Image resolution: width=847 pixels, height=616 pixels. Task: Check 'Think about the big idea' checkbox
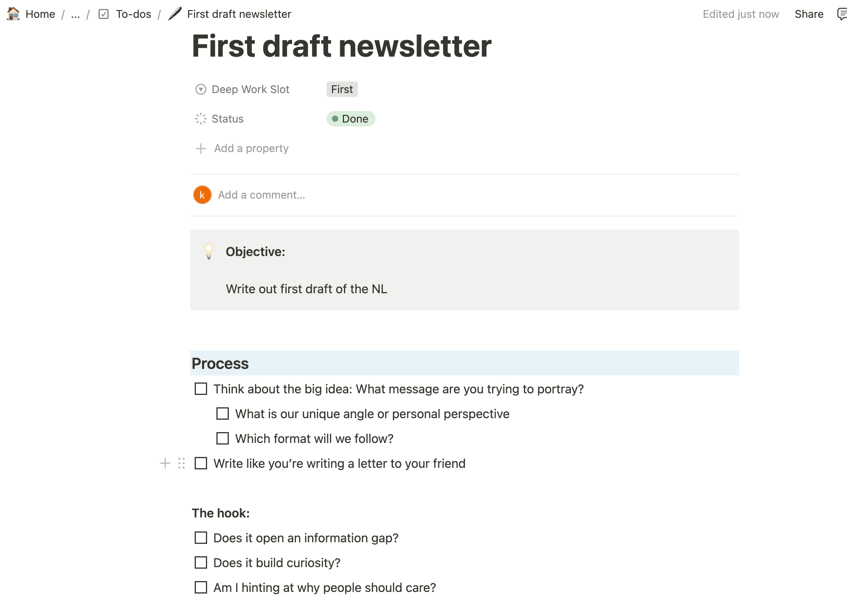pos(201,389)
